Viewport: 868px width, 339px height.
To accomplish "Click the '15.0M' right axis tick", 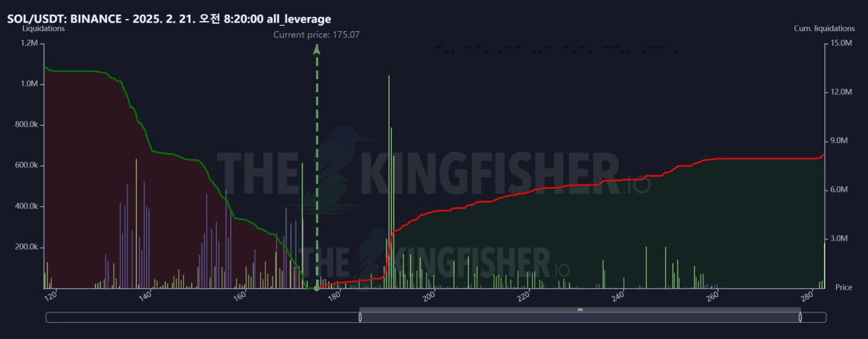I will (840, 43).
